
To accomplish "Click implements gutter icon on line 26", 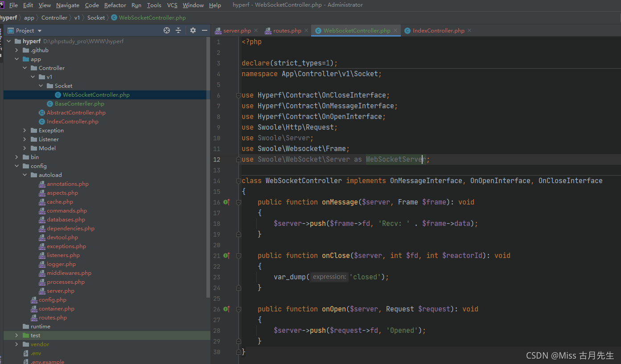I will click(226, 309).
